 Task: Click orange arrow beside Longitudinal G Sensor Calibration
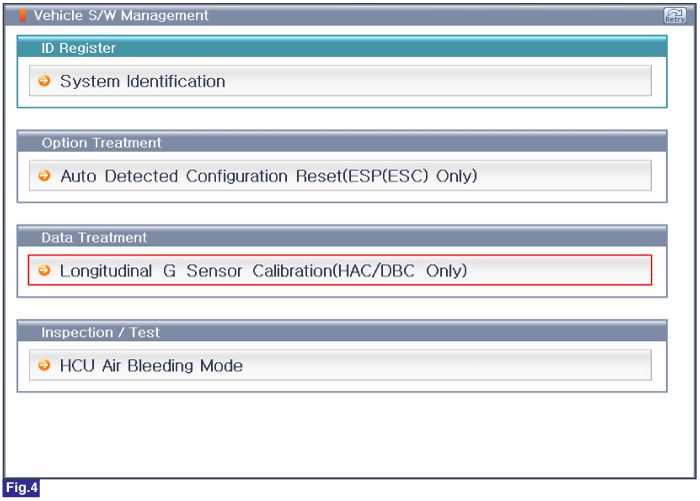pyautogui.click(x=44, y=270)
